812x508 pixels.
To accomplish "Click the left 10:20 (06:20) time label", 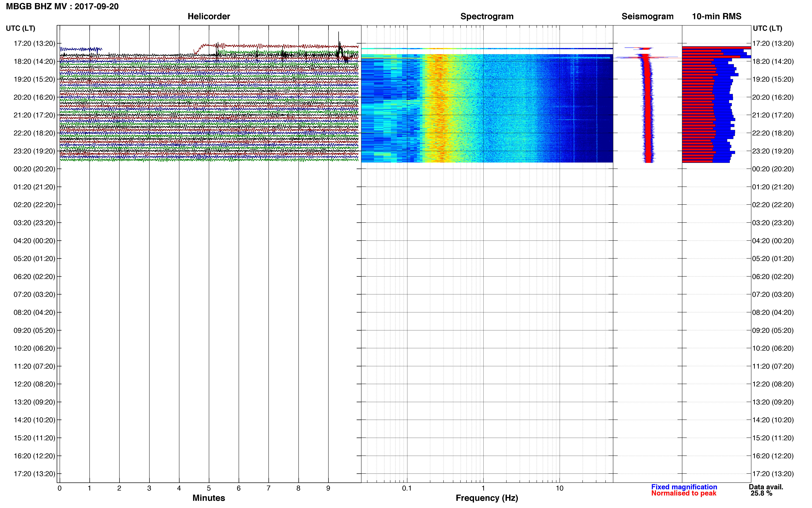I will click(35, 348).
